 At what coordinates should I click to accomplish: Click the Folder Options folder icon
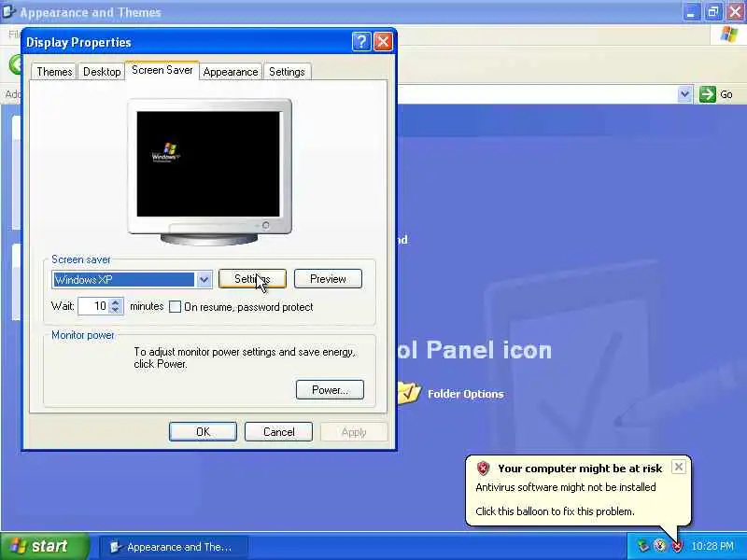(x=409, y=392)
